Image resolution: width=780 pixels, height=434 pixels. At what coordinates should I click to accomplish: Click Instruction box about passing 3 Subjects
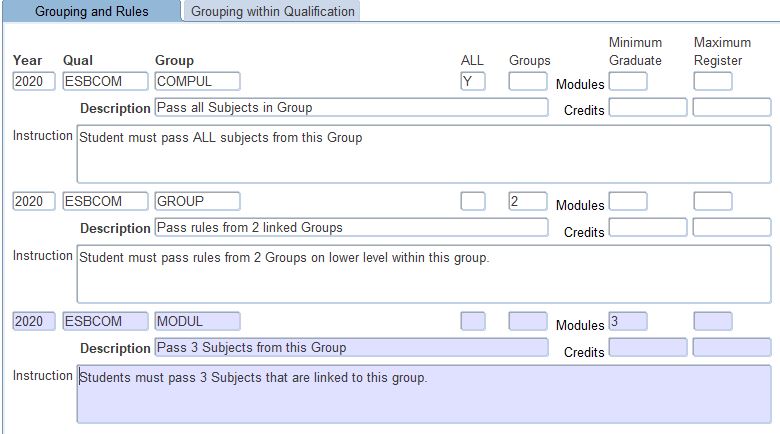[x=423, y=394]
